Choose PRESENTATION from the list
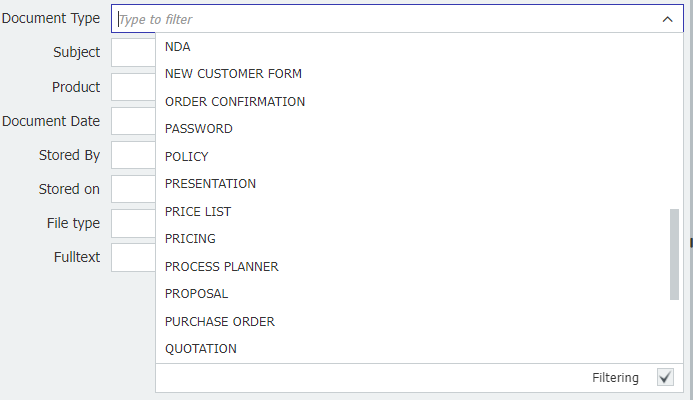693x400 pixels. point(211,184)
